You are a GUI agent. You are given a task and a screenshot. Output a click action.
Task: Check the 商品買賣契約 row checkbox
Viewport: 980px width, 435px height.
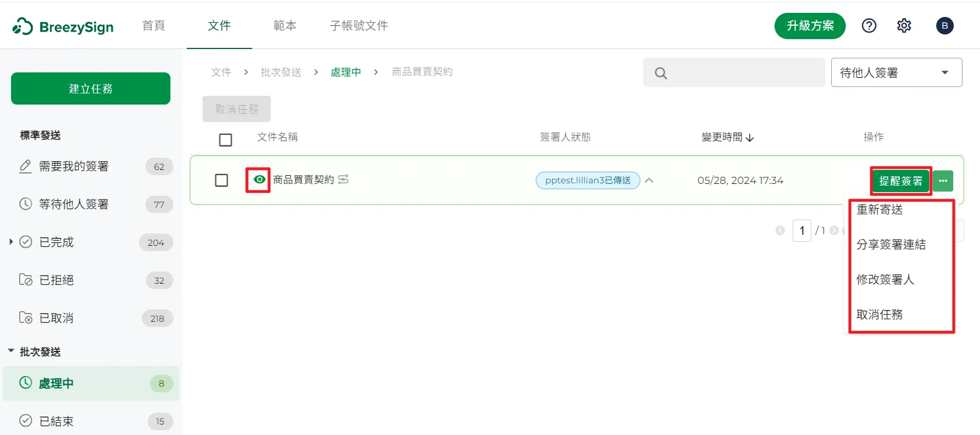coord(221,180)
